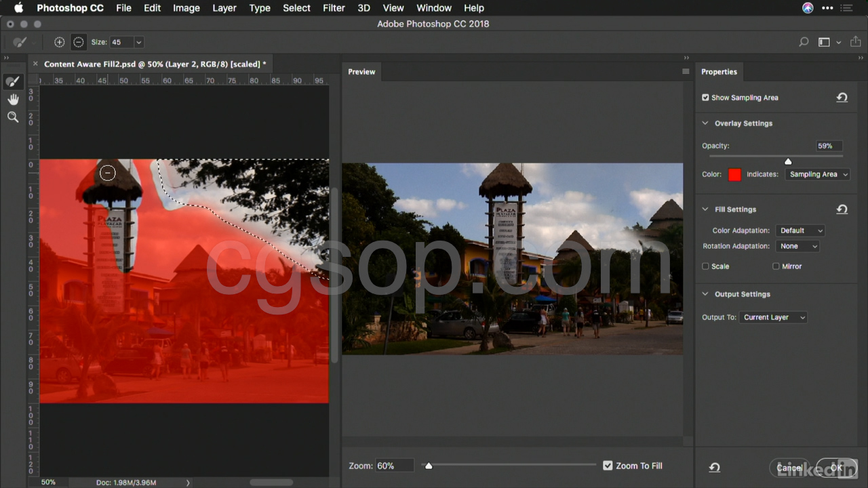
Task: Click the OK button
Action: 836,468
